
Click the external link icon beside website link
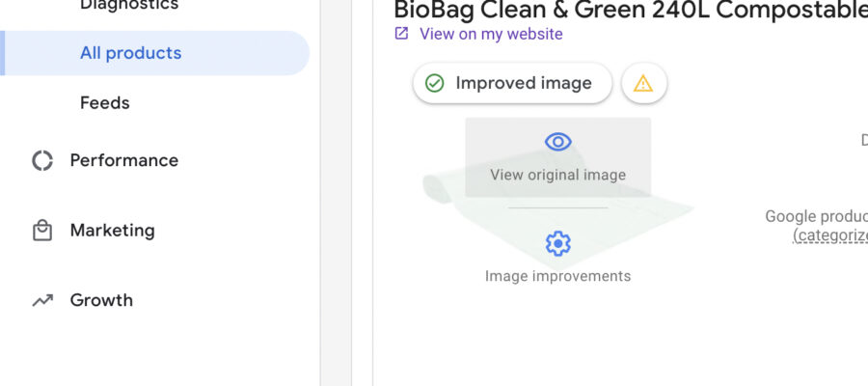pyautogui.click(x=401, y=34)
